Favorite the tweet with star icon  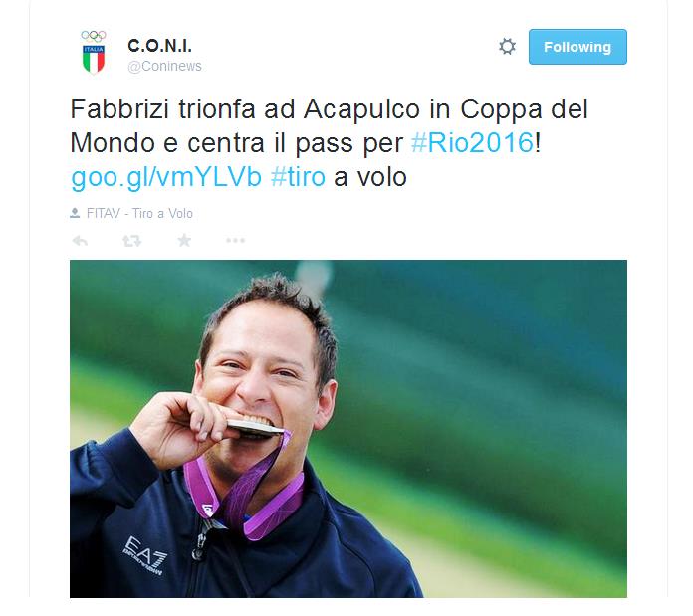click(x=184, y=240)
